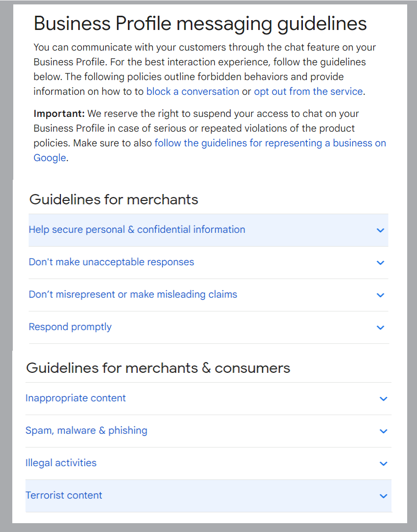Click chevron beside 'Don't make unacceptable responses'
This screenshot has width=417, height=532.
pos(380,263)
